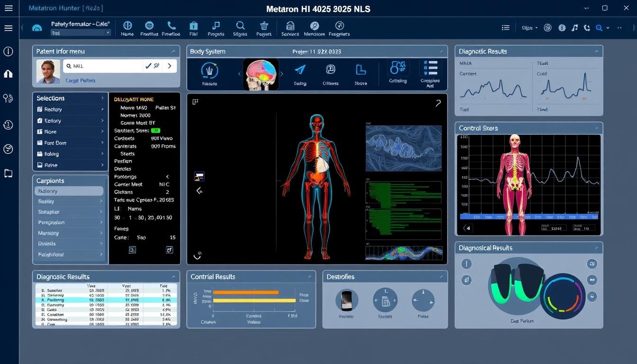This screenshot has width=637, height=364.
Task: Click the magnifier search icon labeled Silyes
Action: point(240,26)
